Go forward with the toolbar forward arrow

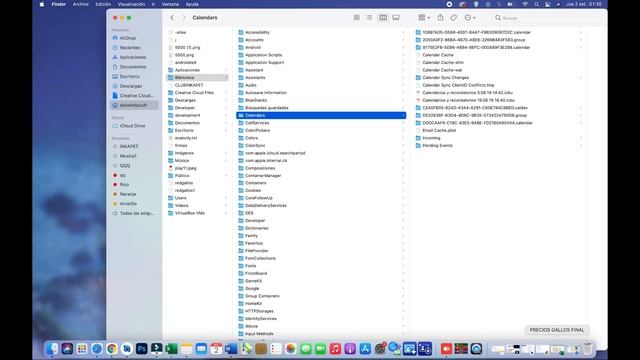point(184,18)
